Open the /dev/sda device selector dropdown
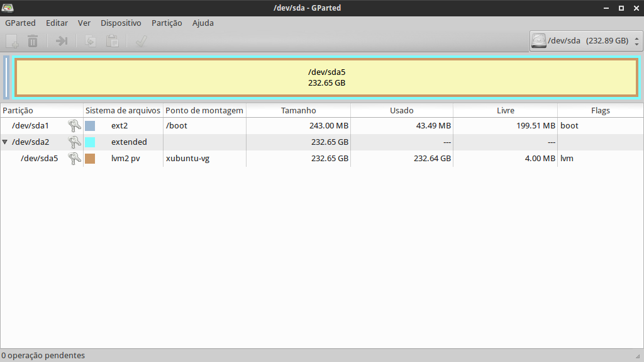This screenshot has height=362, width=644. 586,41
